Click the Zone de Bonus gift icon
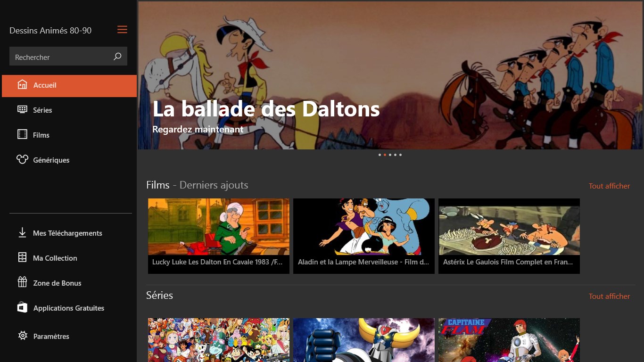This screenshot has height=362, width=644. 22,282
